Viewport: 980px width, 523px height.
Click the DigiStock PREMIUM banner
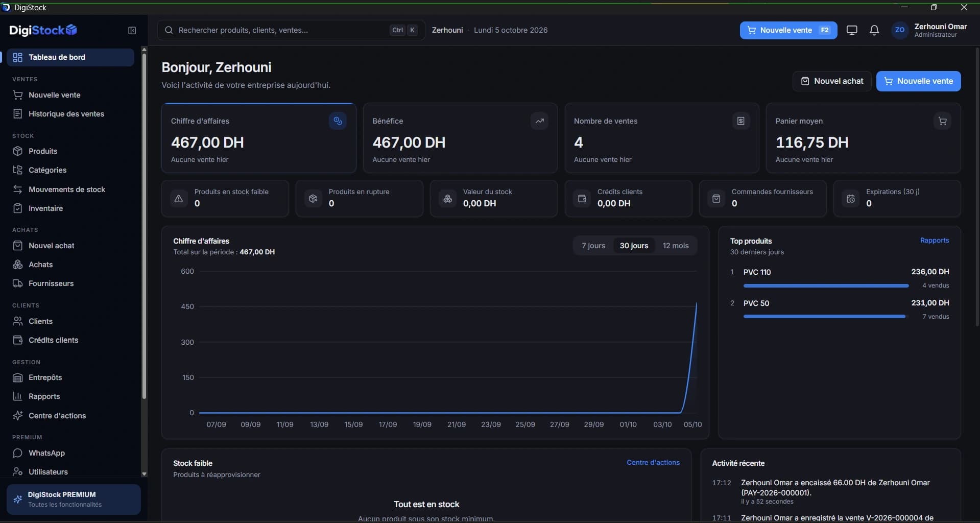[x=74, y=500]
